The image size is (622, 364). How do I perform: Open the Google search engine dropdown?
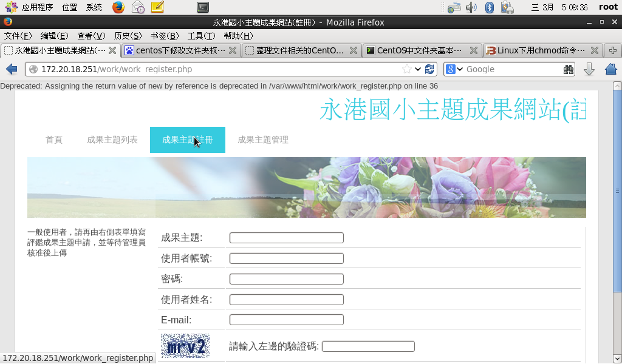(x=454, y=69)
